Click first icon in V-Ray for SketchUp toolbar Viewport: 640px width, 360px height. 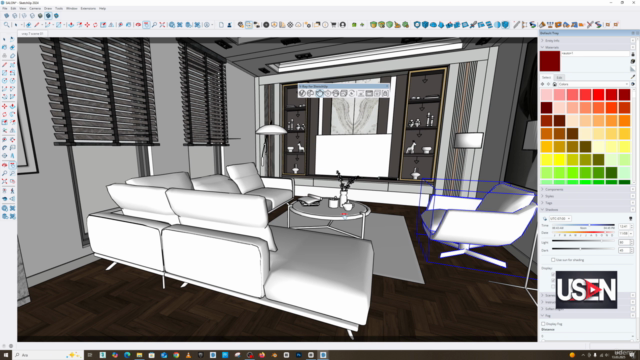click(x=302, y=93)
